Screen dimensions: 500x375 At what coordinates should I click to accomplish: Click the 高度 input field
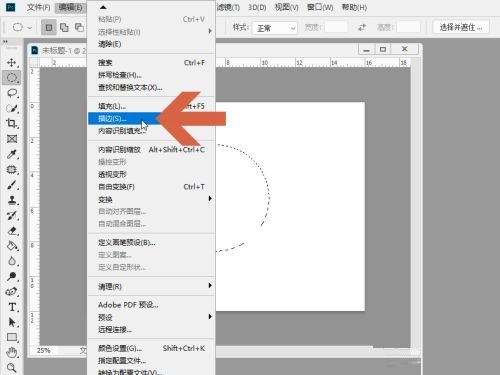[x=408, y=27]
